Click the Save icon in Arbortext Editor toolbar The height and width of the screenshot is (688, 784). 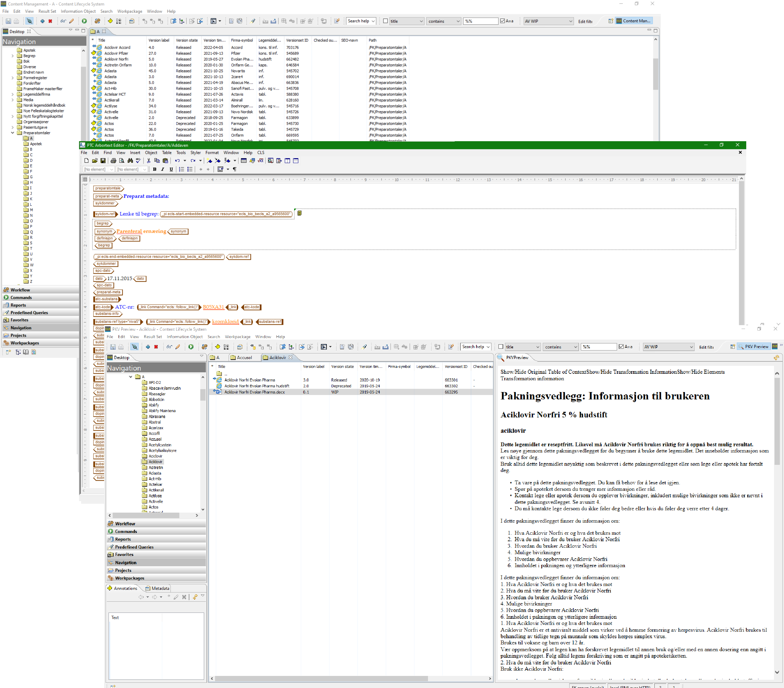click(103, 161)
